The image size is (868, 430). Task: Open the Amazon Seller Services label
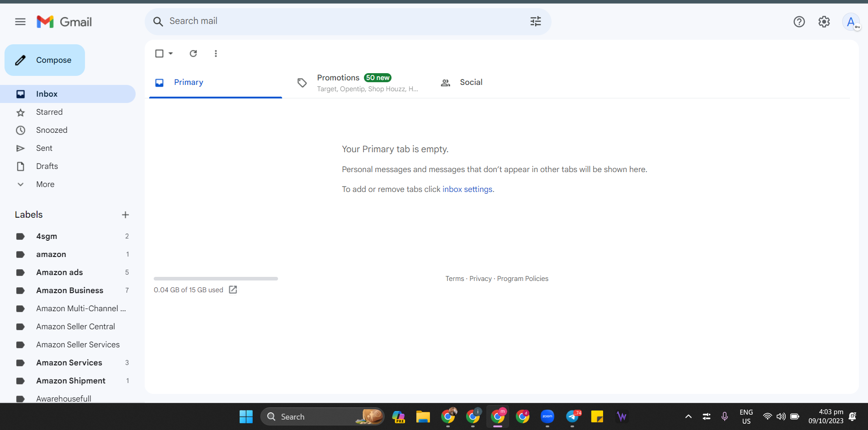(x=68, y=345)
